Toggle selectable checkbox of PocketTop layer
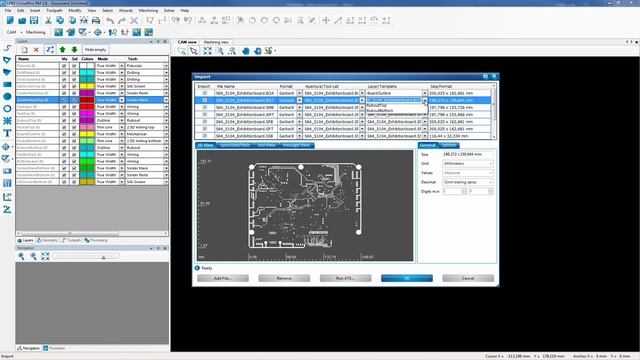Image resolution: width=640 pixels, height=360 pixels. (x=74, y=127)
